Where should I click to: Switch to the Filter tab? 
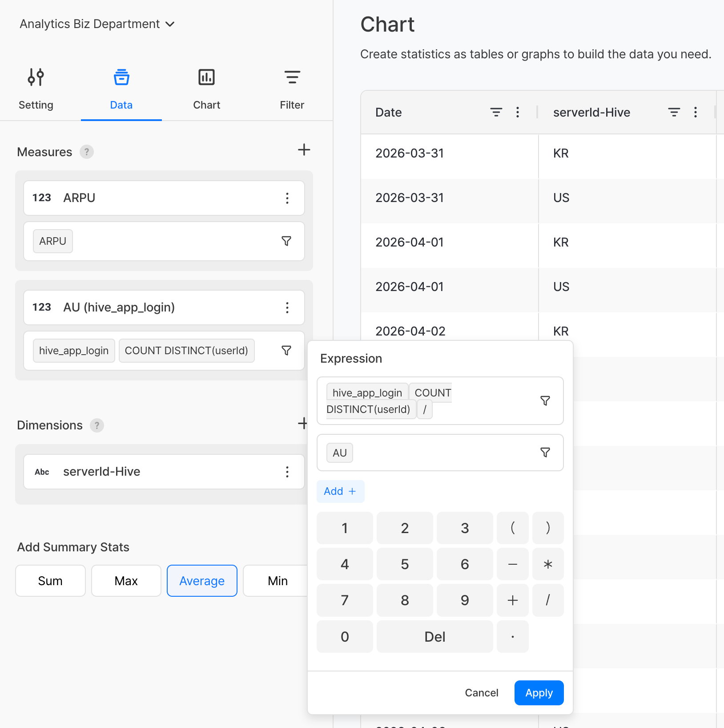[292, 89]
